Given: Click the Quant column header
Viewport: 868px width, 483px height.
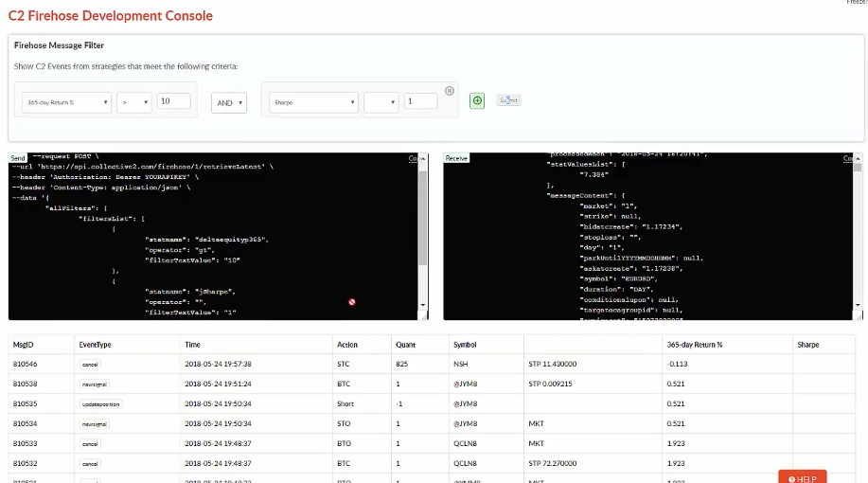Looking at the screenshot, I should click(405, 345).
